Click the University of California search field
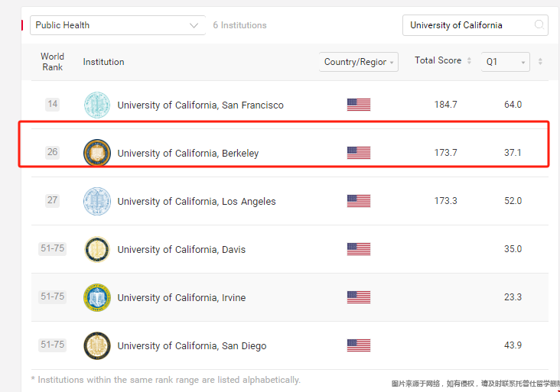 pyautogui.click(x=475, y=25)
